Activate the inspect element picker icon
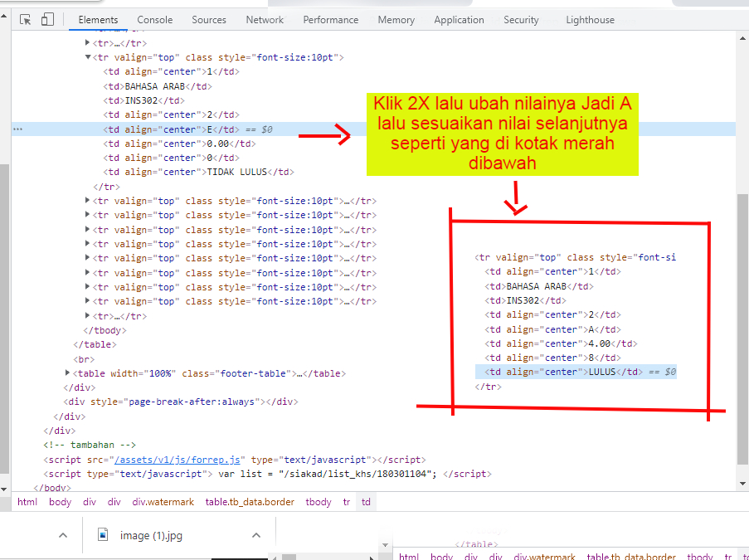 [26, 20]
